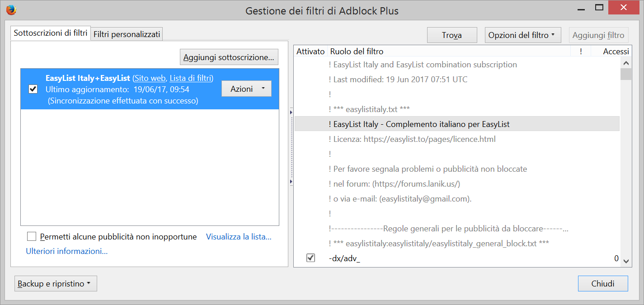644x305 pixels.
Task: Enable Permetti alcune pubblicità non inopportune
Action: tap(32, 236)
